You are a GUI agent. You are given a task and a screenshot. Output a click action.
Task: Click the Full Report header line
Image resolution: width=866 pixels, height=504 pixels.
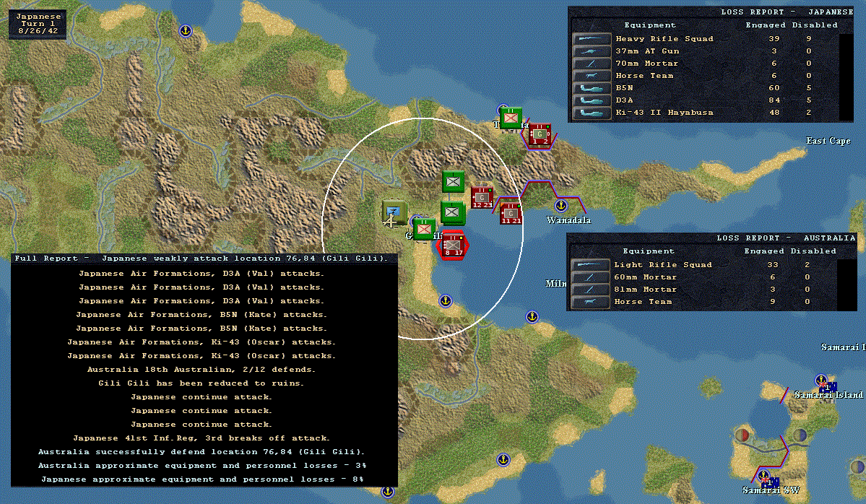(x=202, y=258)
